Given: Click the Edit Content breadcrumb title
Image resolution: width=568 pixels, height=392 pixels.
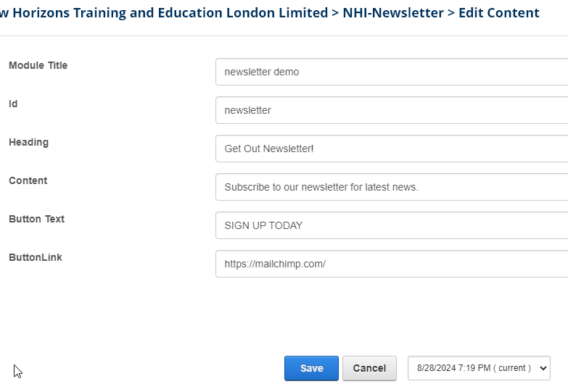Looking at the screenshot, I should [x=499, y=13].
